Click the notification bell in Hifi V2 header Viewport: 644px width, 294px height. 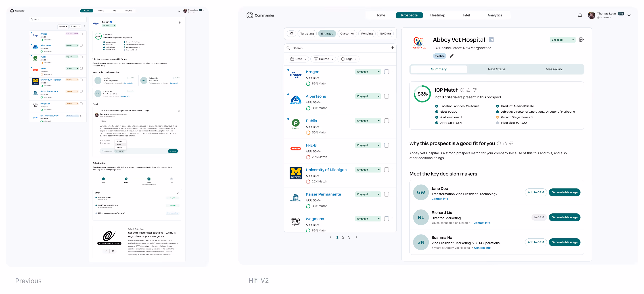tap(580, 16)
